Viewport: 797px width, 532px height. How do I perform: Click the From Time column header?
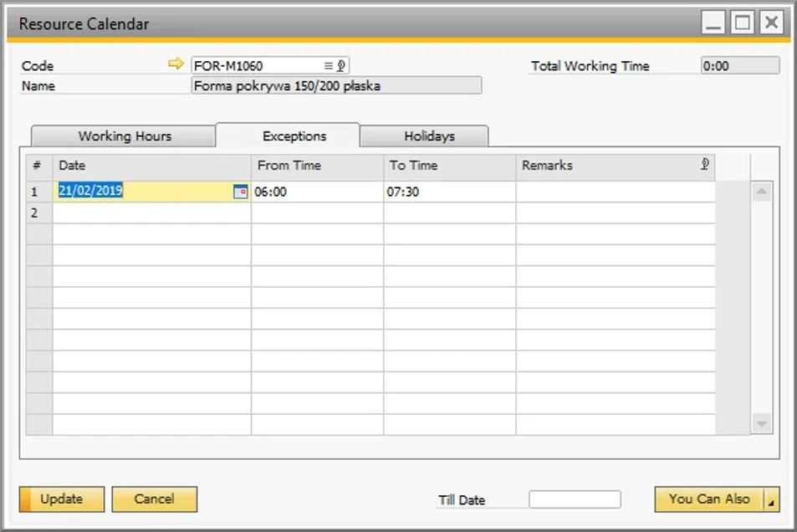[317, 166]
